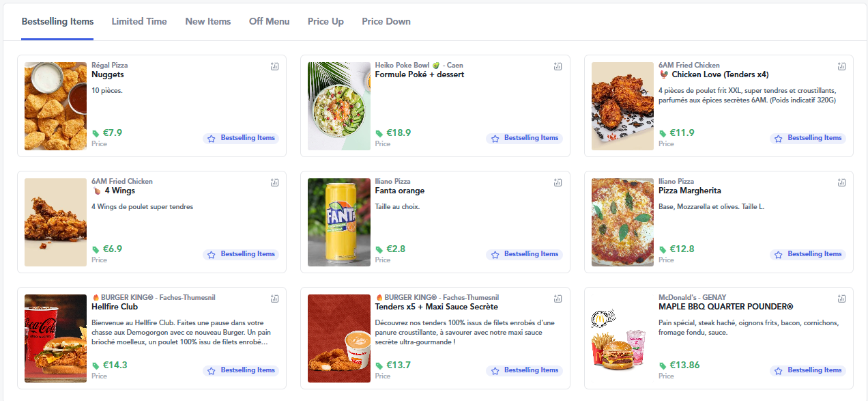Open the Price Down tab
Viewport: 868px width, 401px height.
pyautogui.click(x=386, y=21)
